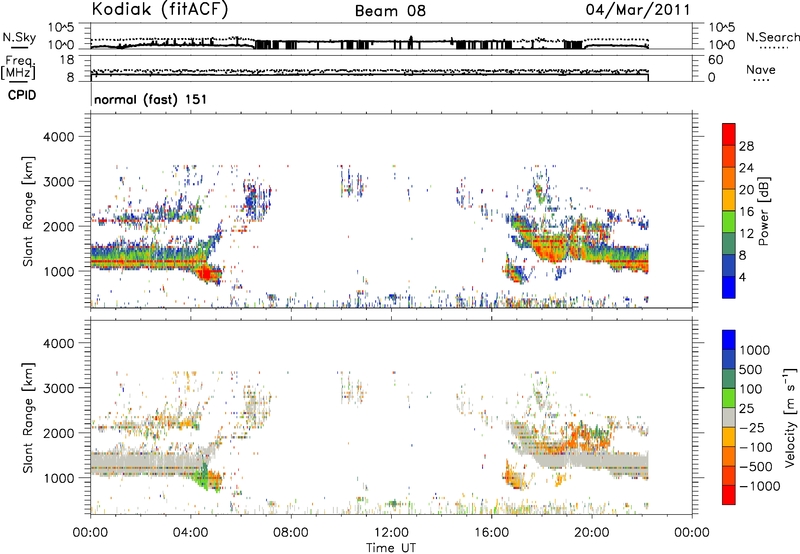The image size is (800, 554).
Task: Click the '500' tick on the velocity colorbar
Action: point(753,370)
